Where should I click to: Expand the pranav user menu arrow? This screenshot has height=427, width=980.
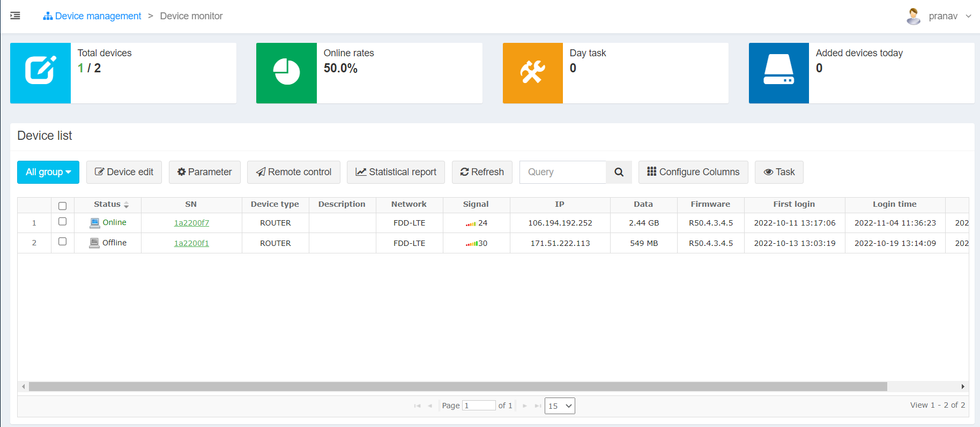tap(968, 16)
